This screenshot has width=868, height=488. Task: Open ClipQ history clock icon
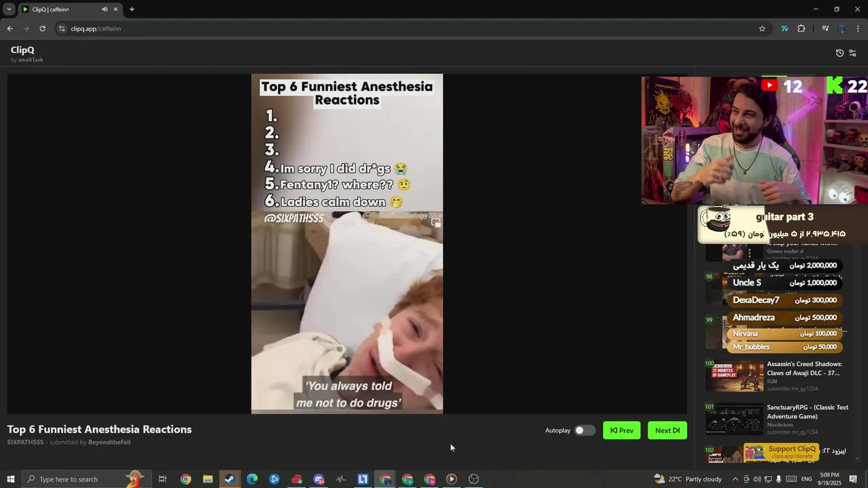coord(840,53)
